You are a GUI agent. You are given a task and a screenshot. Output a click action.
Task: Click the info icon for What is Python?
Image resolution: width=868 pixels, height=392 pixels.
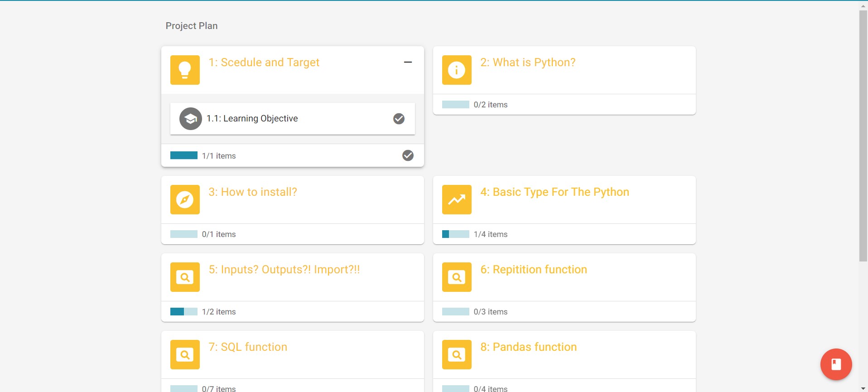pyautogui.click(x=457, y=70)
